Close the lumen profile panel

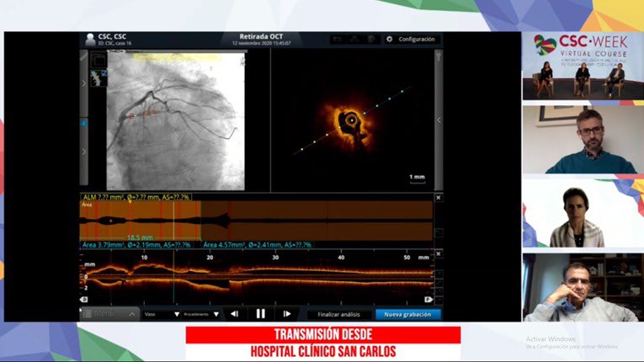(439, 198)
